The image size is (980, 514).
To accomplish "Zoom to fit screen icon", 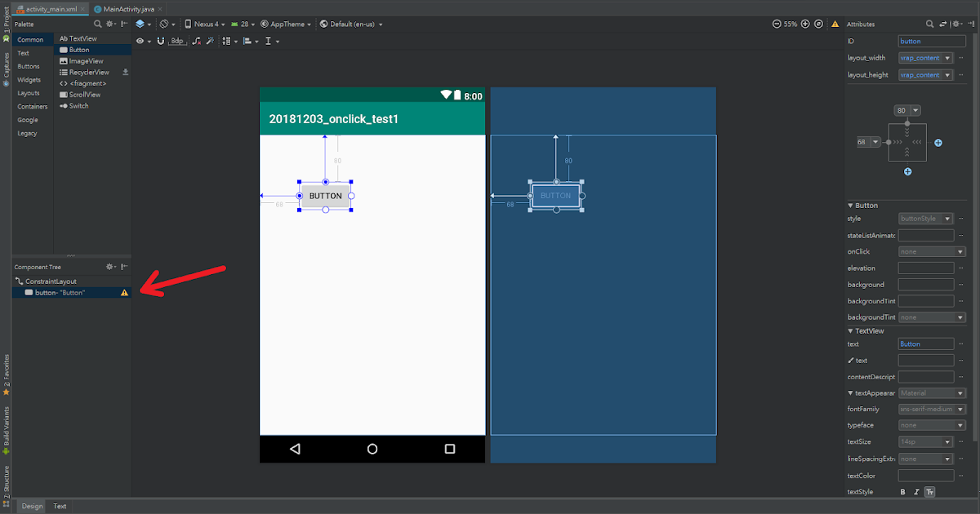I will pyautogui.click(x=819, y=24).
